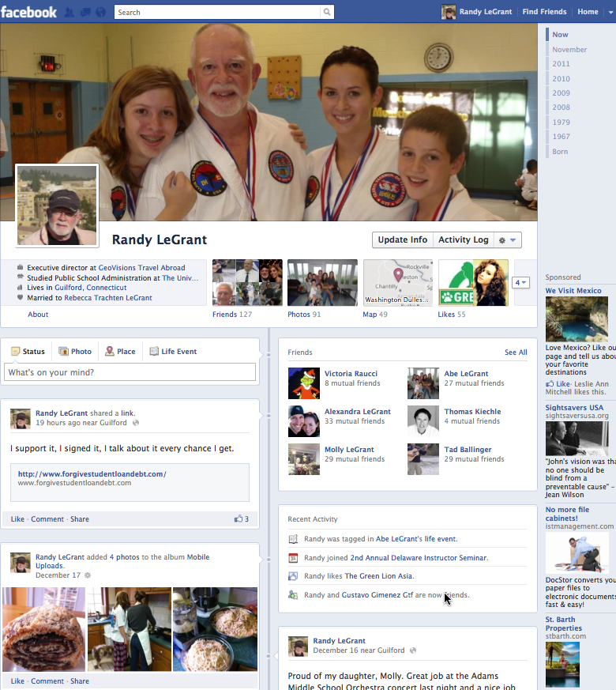Image resolution: width=616 pixels, height=690 pixels.
Task: Jump to 2008 on timeline
Action: coord(561,107)
